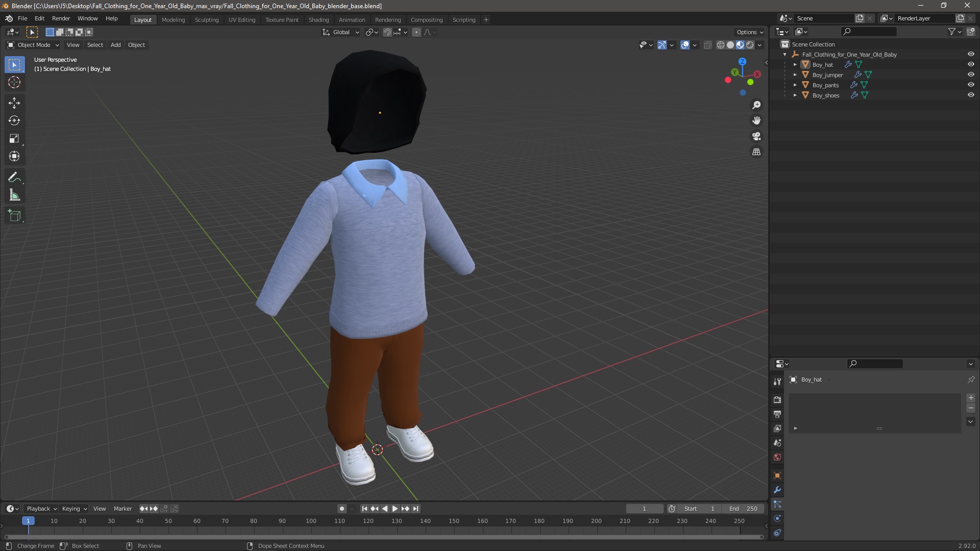Screen dimensions: 980x551
Task: Select the Measure ruler tool
Action: pos(14,195)
